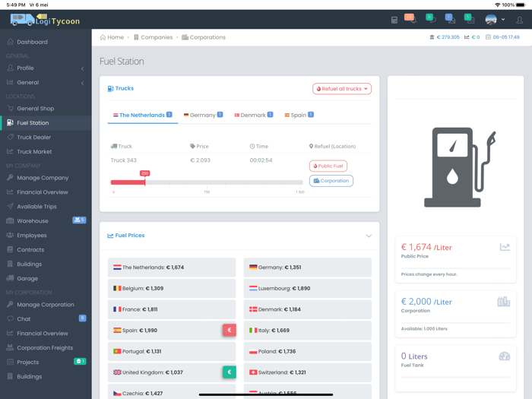This screenshot has height=399, width=532.
Task: Click the gauge icon on Fuel Tank card
Action: tap(504, 356)
